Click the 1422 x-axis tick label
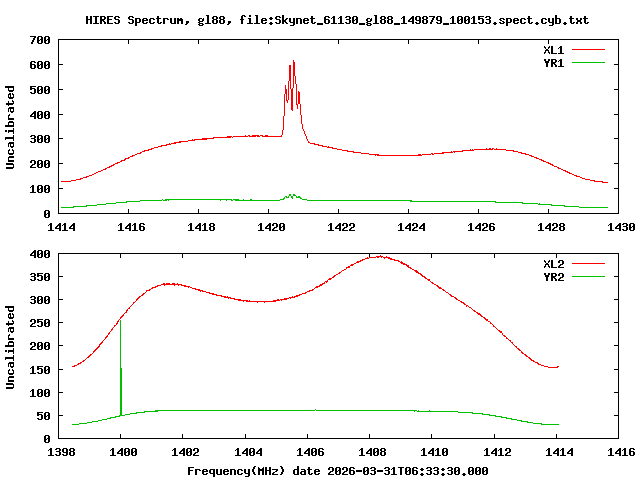The height and width of the screenshot is (480, 640). pyautogui.click(x=341, y=227)
